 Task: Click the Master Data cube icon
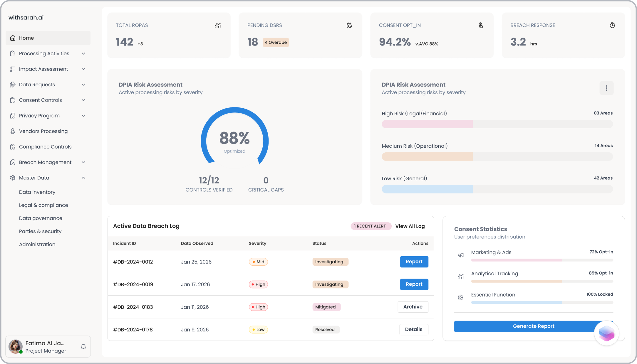pyautogui.click(x=13, y=178)
